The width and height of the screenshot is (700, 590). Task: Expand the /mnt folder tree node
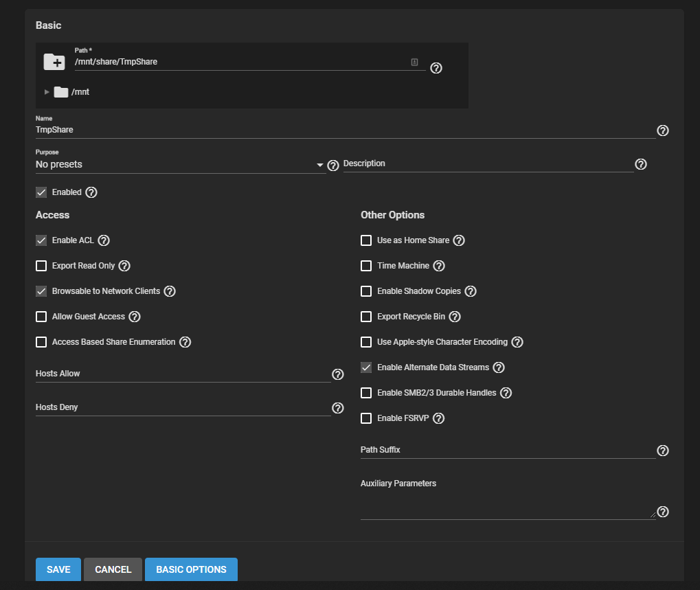(x=47, y=92)
